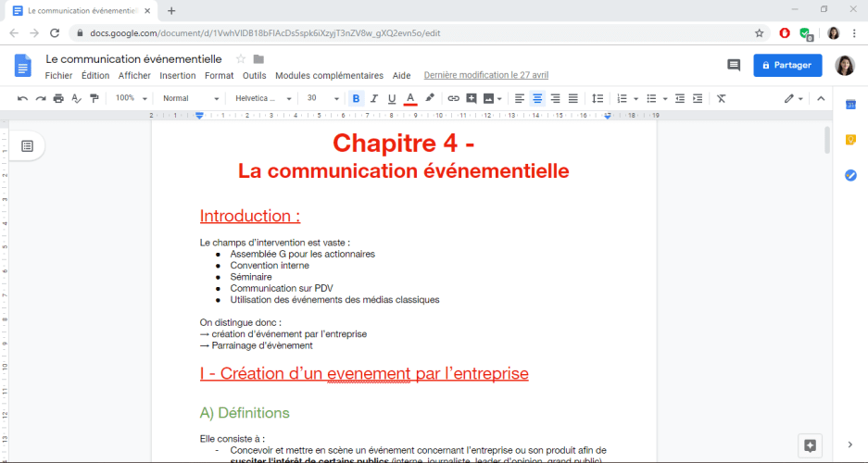Image resolution: width=868 pixels, height=463 pixels.
Task: Open Google Keep in side panel
Action: click(x=850, y=140)
